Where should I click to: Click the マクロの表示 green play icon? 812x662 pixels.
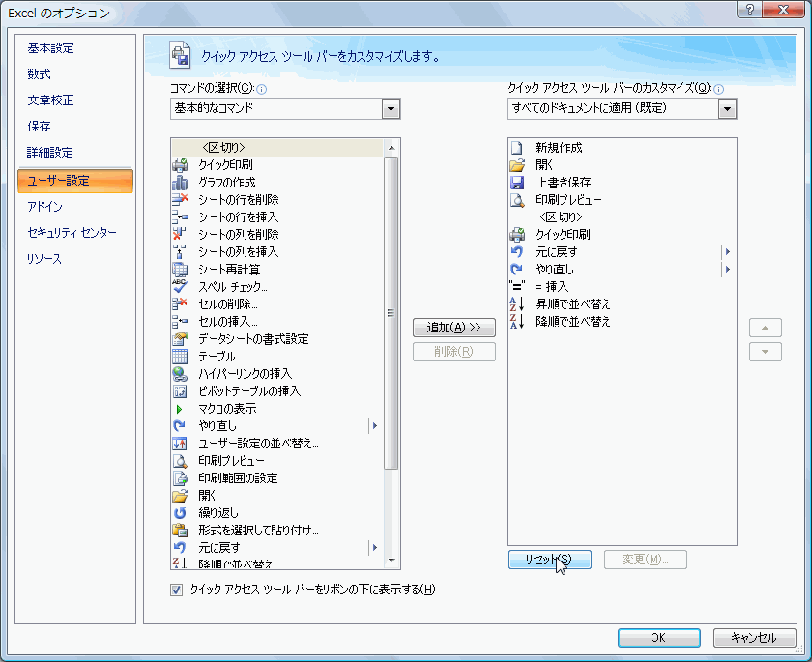coord(180,409)
